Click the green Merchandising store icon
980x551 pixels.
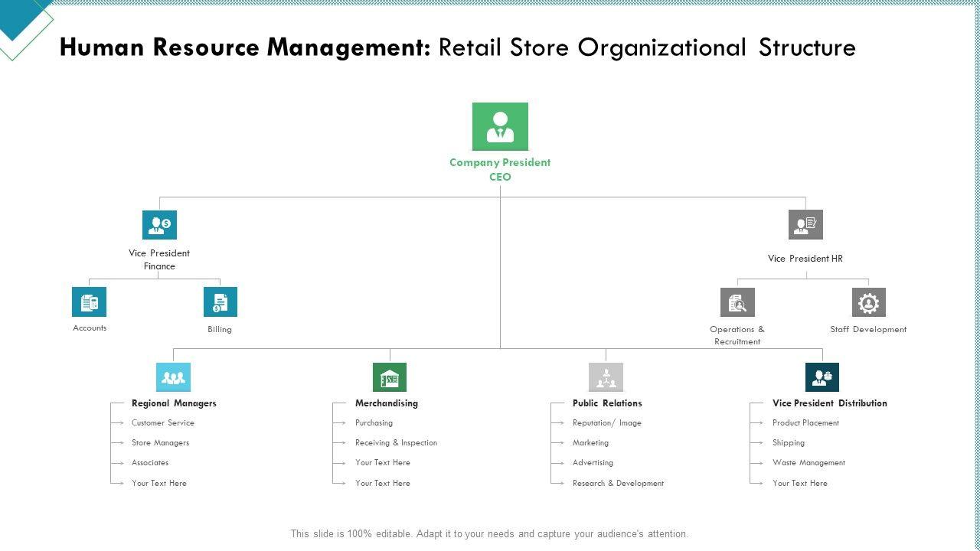point(390,377)
